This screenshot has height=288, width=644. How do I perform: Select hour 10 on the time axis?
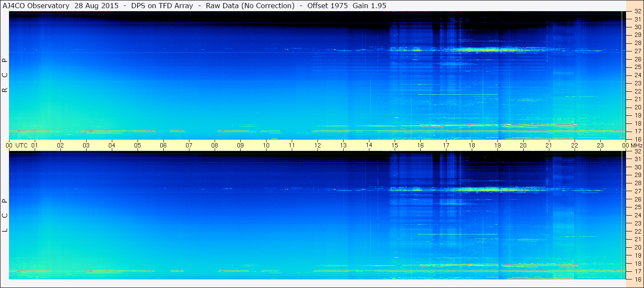(x=266, y=145)
